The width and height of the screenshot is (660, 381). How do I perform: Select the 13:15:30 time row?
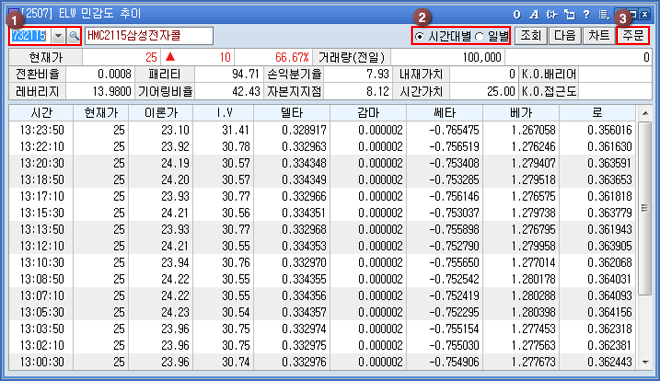[322, 213]
